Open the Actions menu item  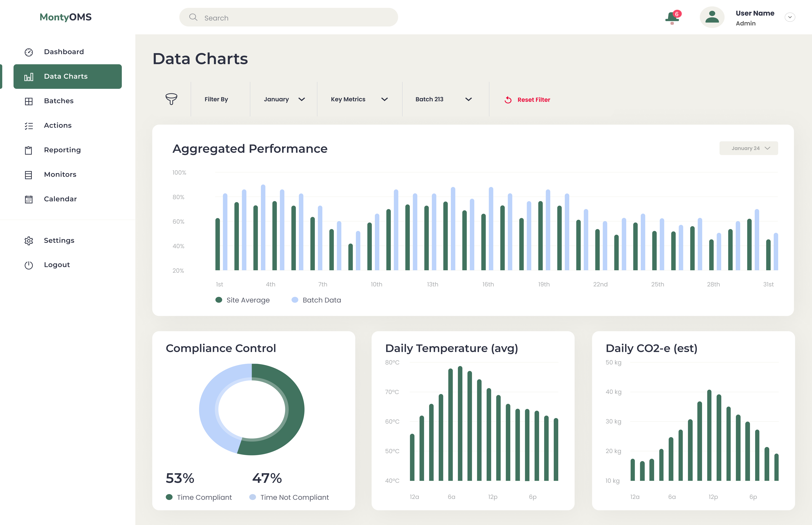68,125
